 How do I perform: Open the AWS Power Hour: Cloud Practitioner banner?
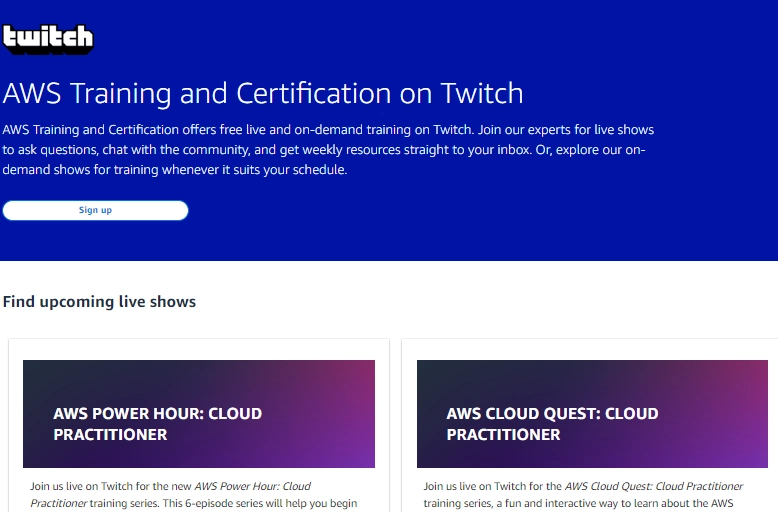pyautogui.click(x=199, y=414)
